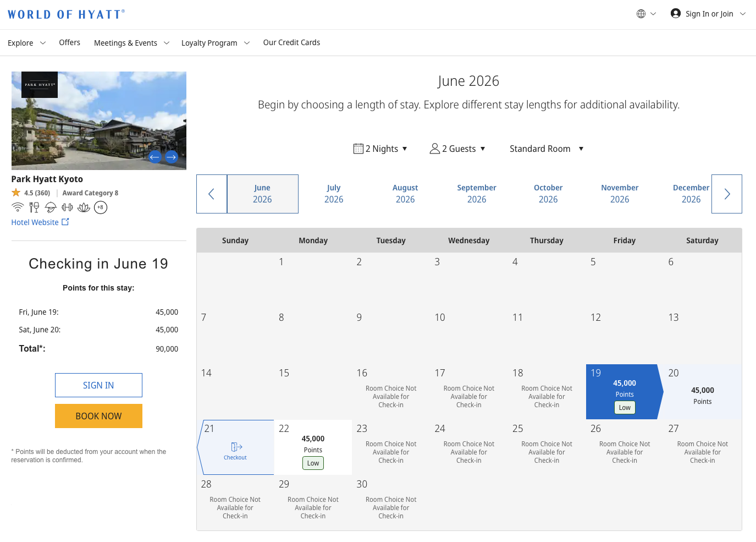Open the Offers page
Viewport: 756px width, 542px height.
(70, 42)
